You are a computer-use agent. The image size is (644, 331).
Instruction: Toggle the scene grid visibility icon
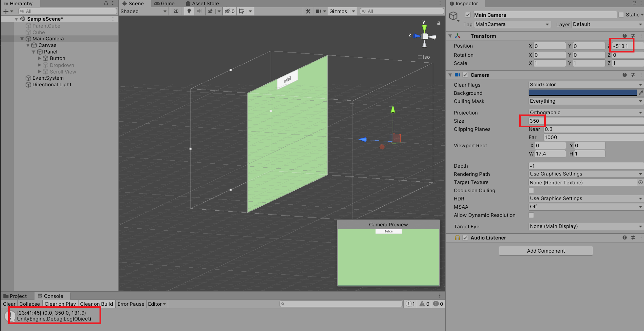241,11
